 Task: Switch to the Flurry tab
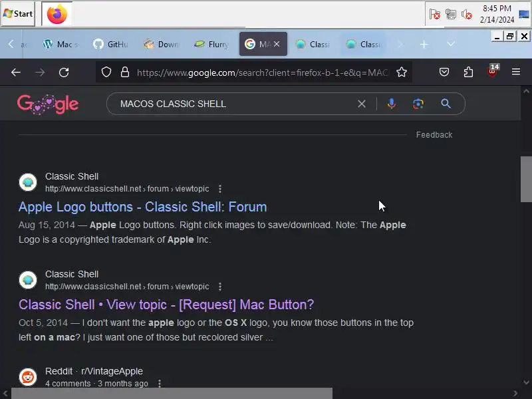(211, 44)
